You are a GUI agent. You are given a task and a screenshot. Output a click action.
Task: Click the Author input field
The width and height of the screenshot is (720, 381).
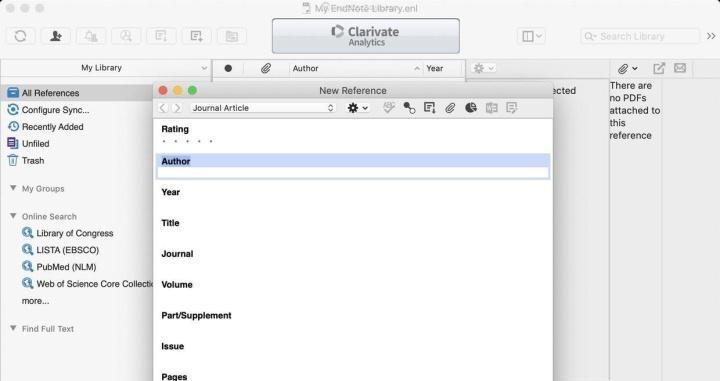click(x=353, y=173)
